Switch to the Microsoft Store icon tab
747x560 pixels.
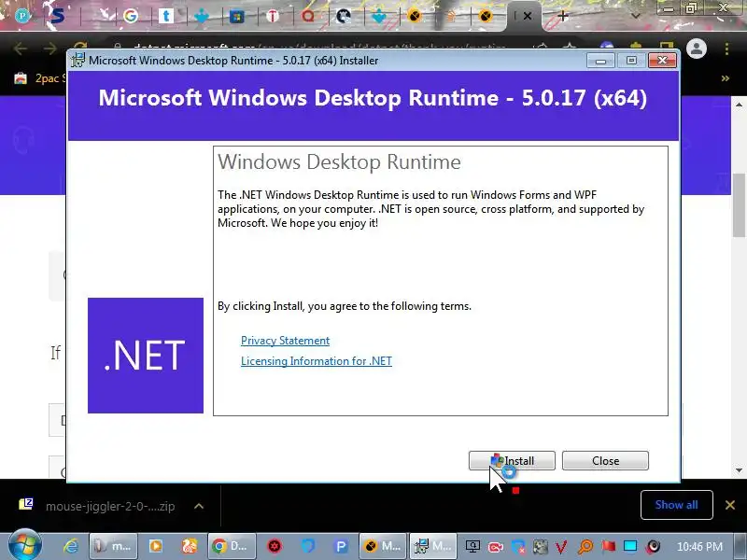[237, 17]
